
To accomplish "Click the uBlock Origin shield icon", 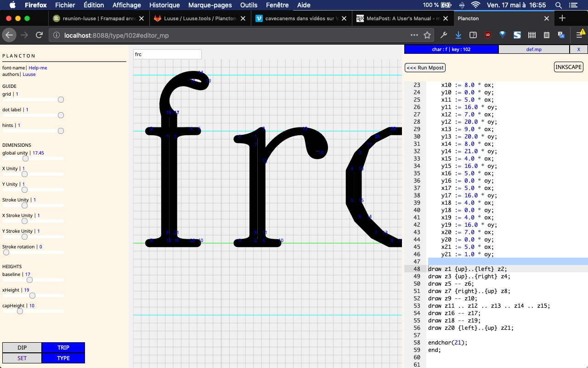I will (x=488, y=35).
